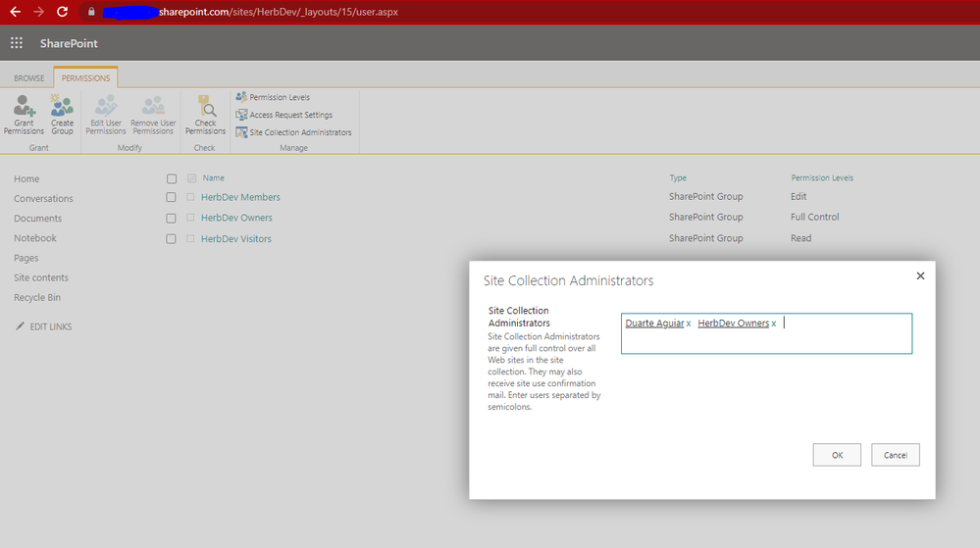Click OK in the dialog
This screenshot has height=548, width=980.
tap(837, 455)
